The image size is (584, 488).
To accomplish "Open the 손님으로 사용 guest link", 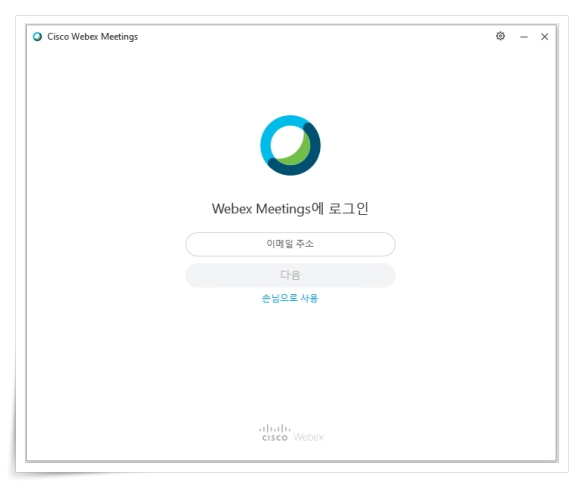I will 290,298.
